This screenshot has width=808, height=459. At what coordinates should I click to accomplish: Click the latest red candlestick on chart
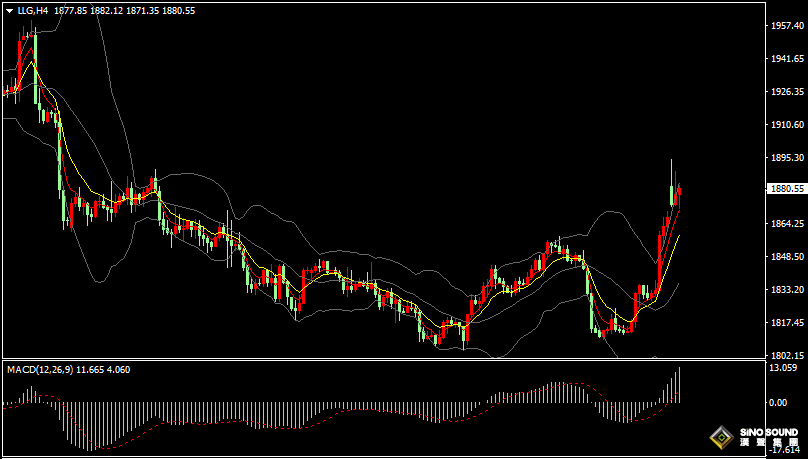pos(679,192)
